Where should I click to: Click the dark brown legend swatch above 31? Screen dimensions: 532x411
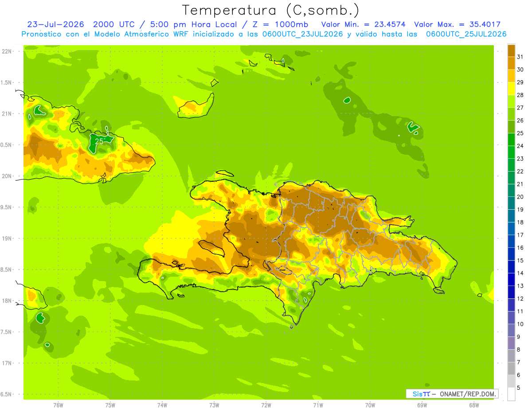pos(511,50)
